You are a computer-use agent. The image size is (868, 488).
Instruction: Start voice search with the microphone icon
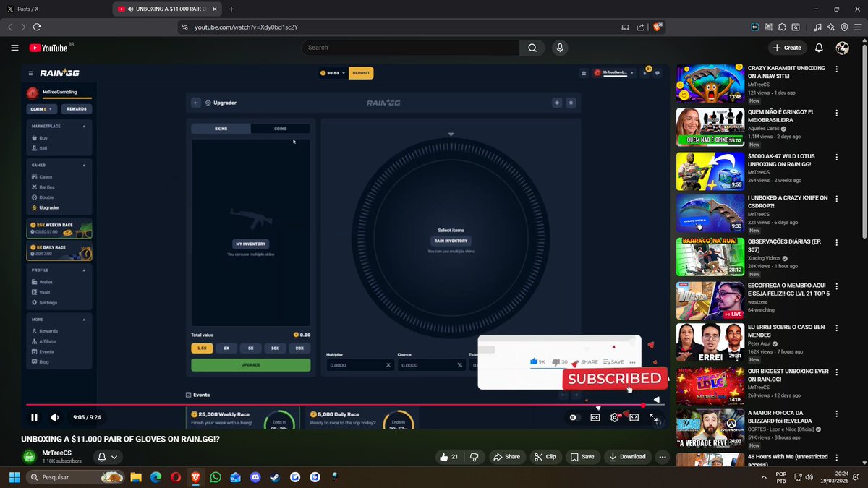559,48
